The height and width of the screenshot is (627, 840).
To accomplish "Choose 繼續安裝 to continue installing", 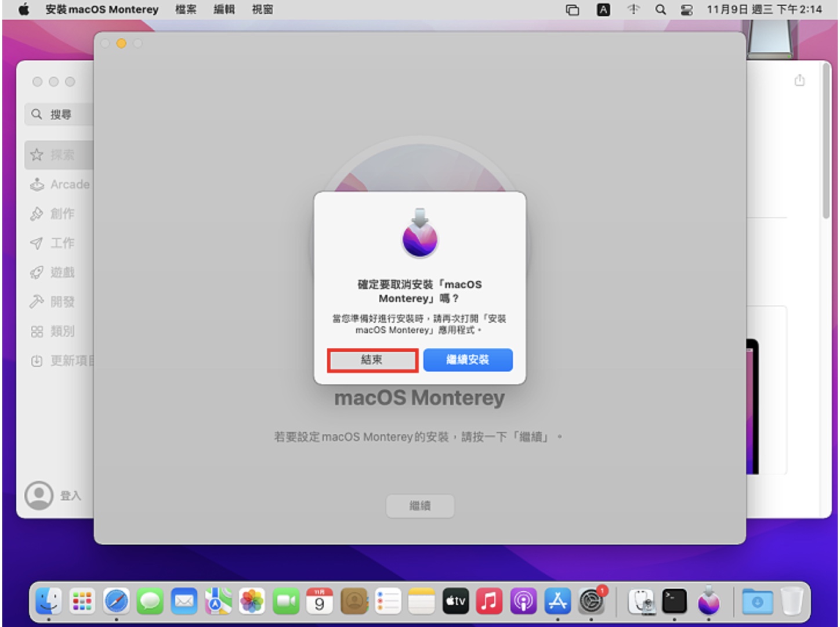I will pyautogui.click(x=468, y=360).
